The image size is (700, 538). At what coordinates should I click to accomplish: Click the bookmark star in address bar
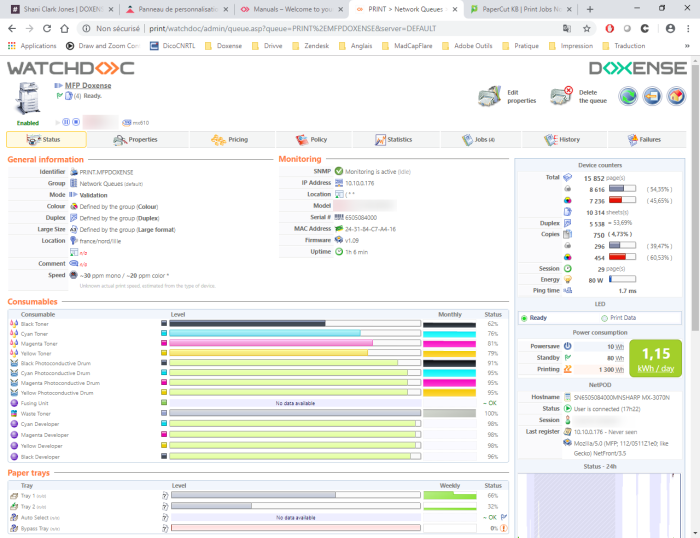click(586, 29)
